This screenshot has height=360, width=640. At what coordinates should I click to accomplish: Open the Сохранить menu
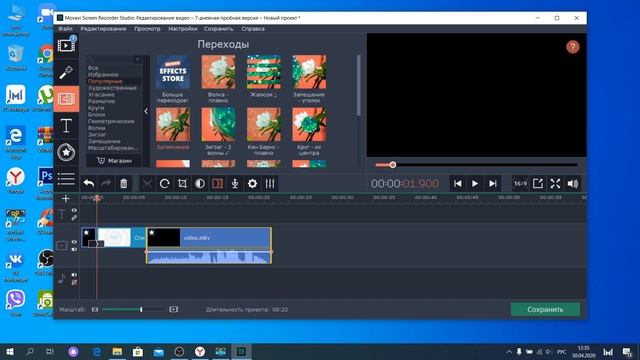click(219, 29)
